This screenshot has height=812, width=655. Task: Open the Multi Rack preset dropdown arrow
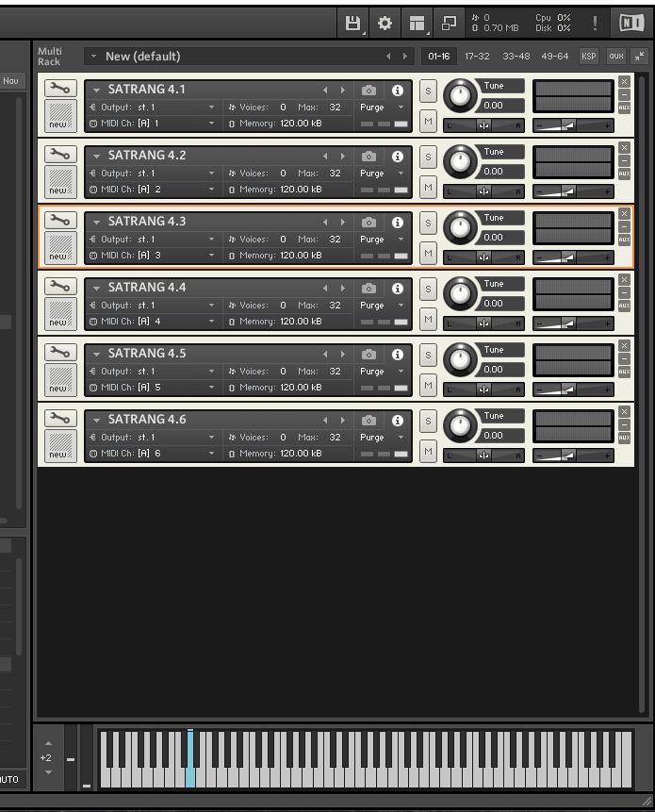pos(93,56)
